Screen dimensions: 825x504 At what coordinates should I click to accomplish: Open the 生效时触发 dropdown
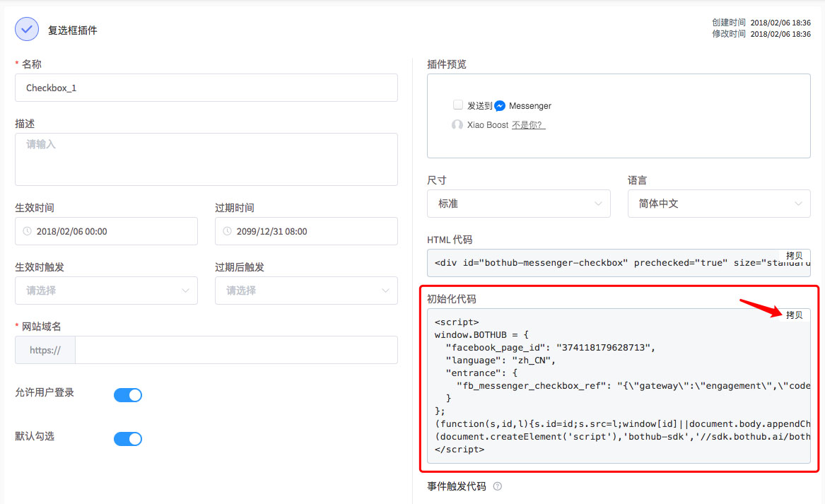(106, 291)
